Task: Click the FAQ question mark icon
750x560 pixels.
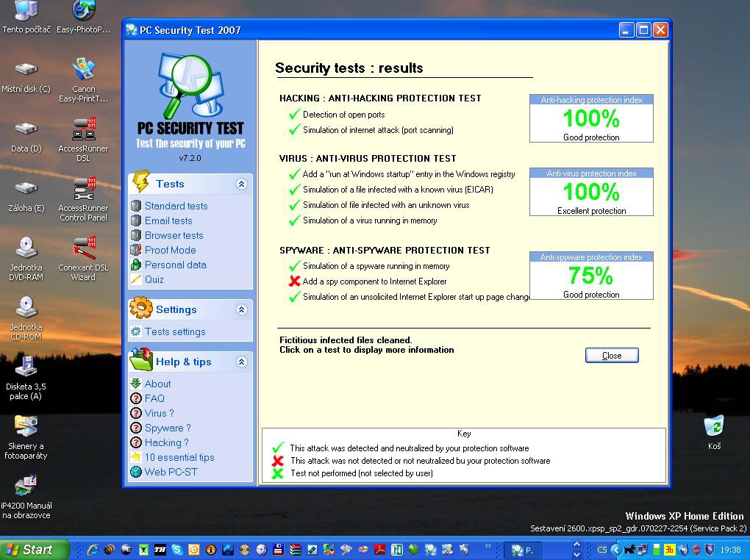Action: click(x=136, y=398)
